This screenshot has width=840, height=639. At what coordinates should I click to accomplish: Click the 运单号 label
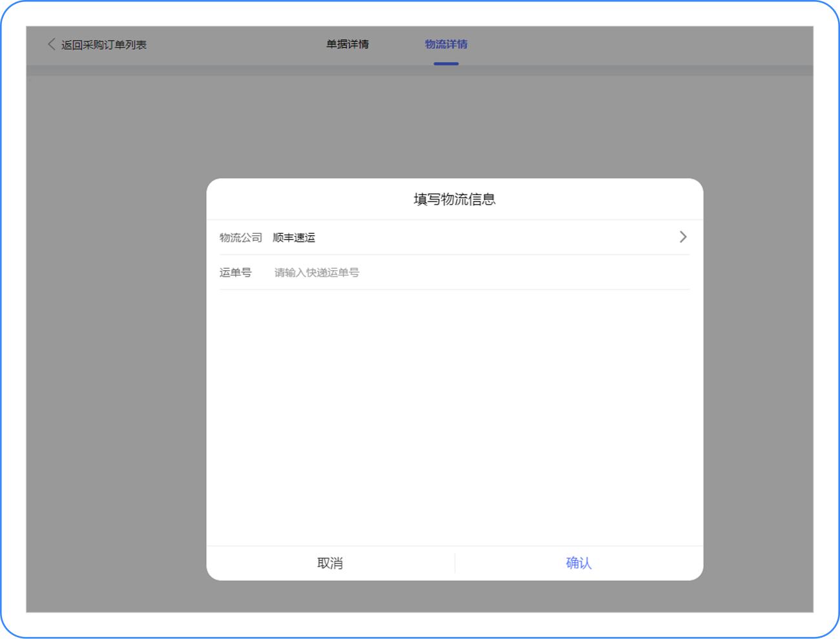tap(235, 273)
